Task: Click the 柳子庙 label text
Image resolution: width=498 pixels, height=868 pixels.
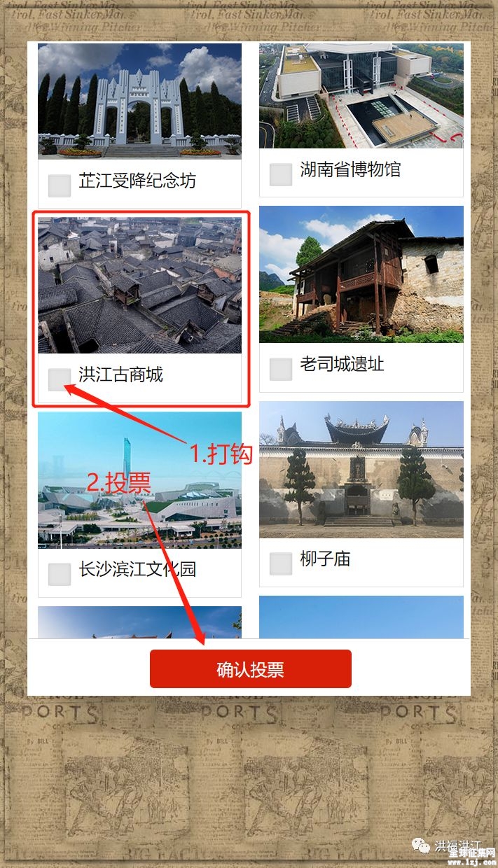Action: (x=325, y=559)
